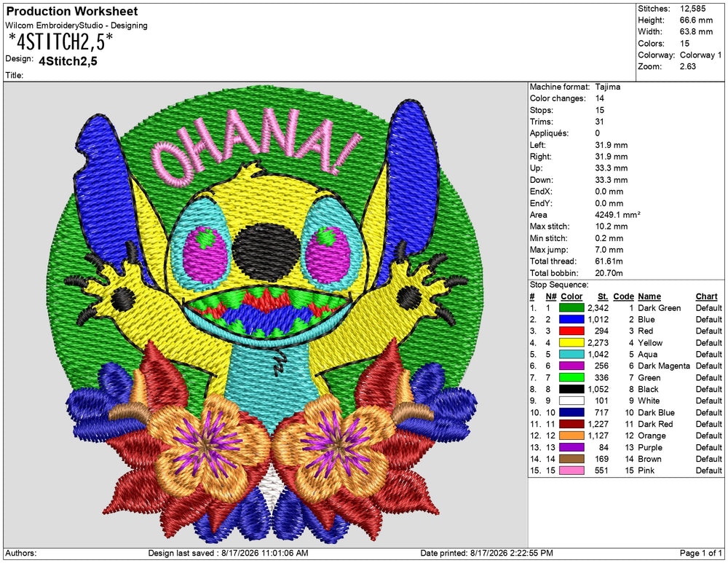Click stitch count '2,342' for Dark Green
This screenshot has width=728, height=563.
click(x=598, y=308)
